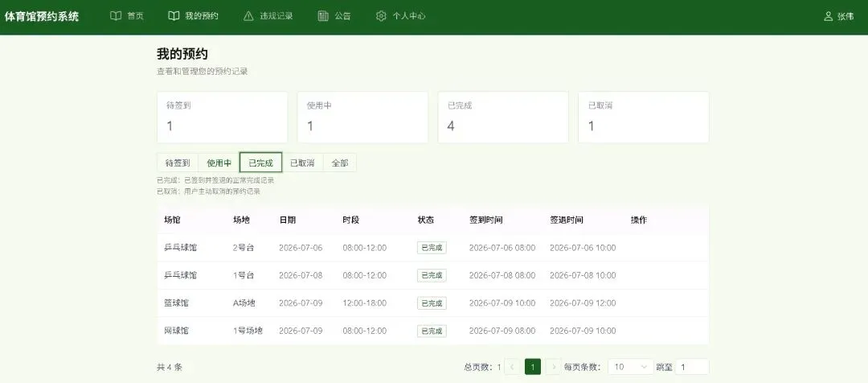868x383 pixels.
Task: Click the 跳至 page number input
Action: [x=692, y=366]
